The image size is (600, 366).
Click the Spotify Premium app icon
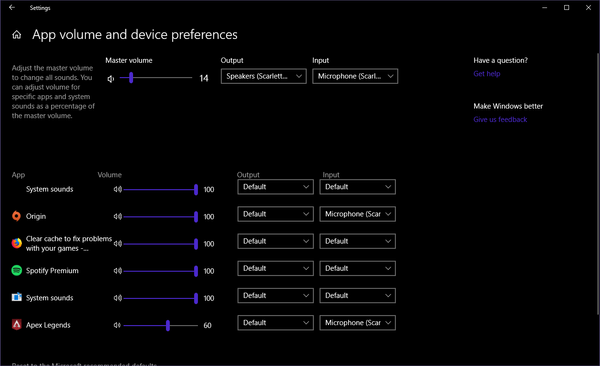(x=16, y=270)
